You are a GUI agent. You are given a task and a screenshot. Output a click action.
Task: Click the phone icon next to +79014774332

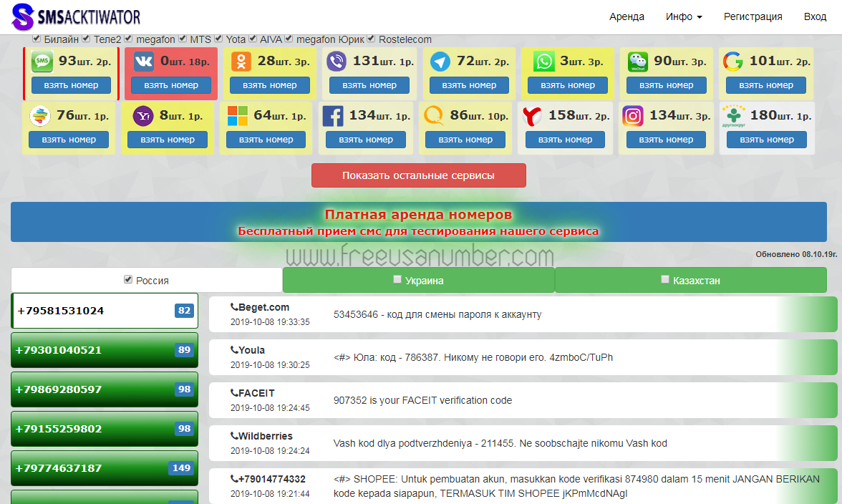[234, 479]
